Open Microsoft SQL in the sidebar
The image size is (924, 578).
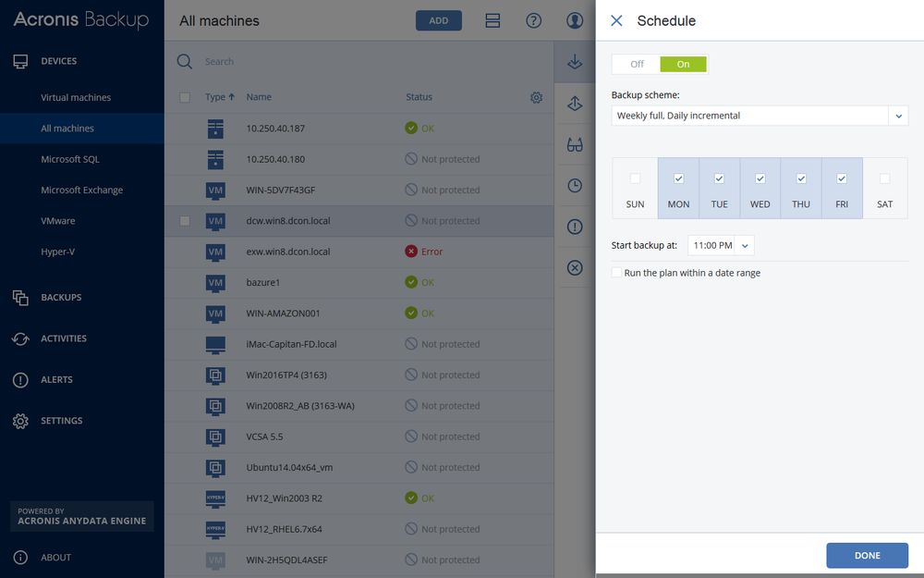[x=70, y=159]
